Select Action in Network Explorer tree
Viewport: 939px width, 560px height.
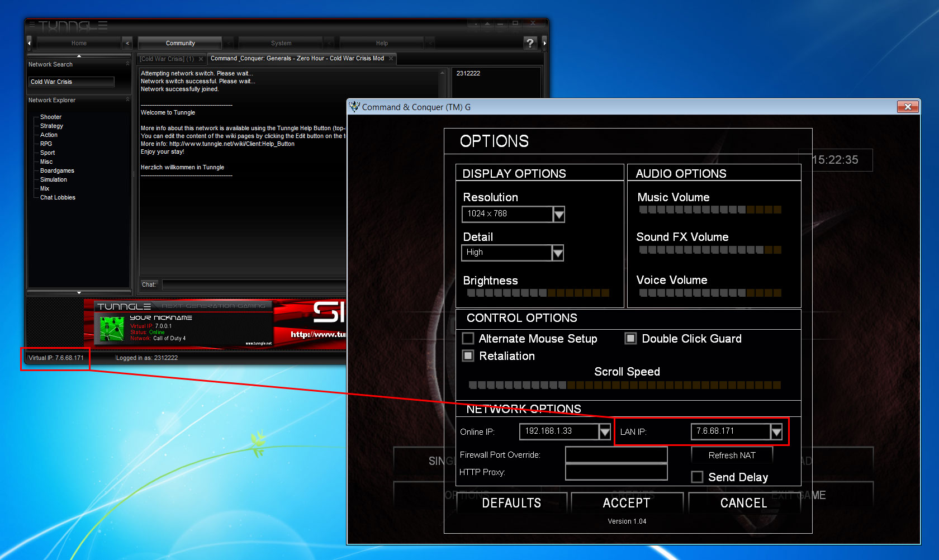pos(49,135)
